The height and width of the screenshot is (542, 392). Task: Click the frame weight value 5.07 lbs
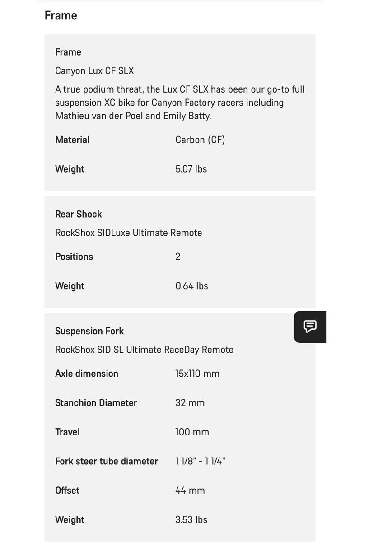(191, 169)
